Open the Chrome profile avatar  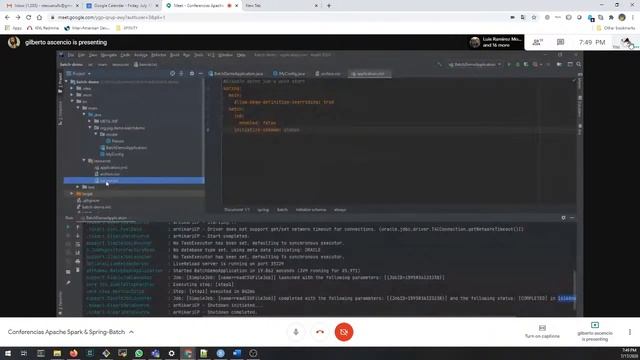click(x=622, y=18)
